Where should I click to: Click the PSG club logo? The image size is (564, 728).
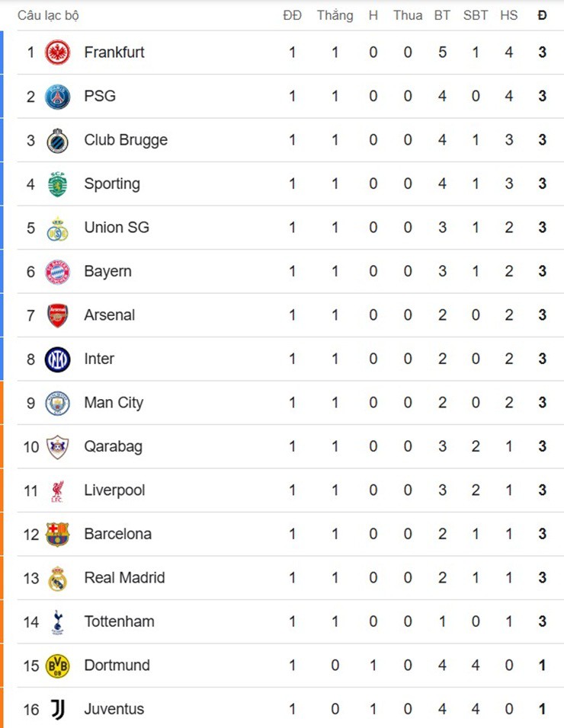point(57,97)
